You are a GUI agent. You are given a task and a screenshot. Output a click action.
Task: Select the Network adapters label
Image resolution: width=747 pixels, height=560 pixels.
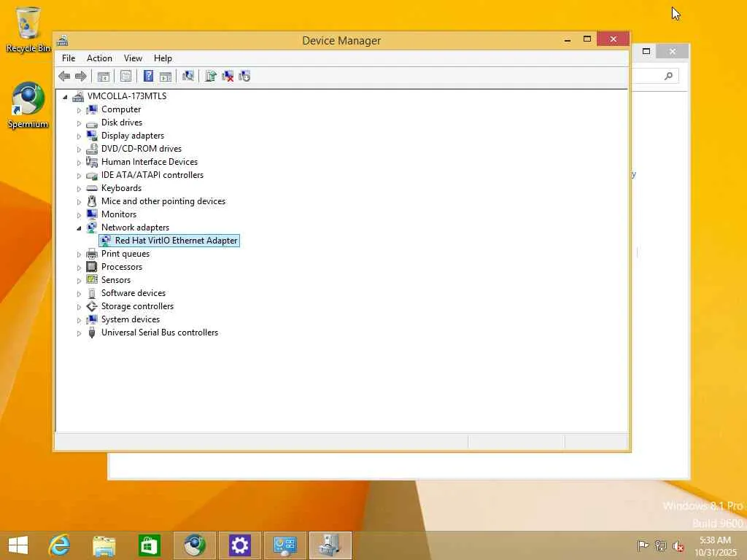coord(135,227)
